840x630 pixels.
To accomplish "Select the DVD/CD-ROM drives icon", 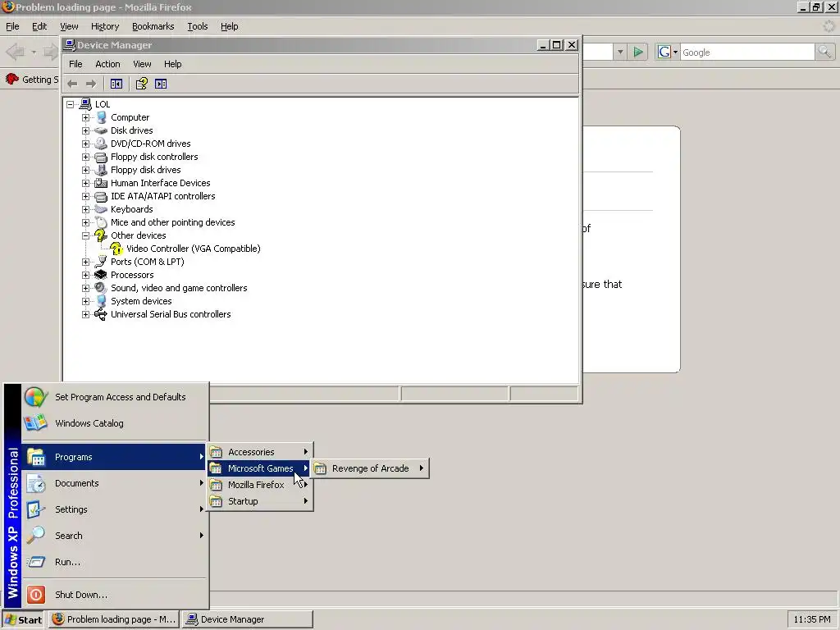I will point(101,144).
